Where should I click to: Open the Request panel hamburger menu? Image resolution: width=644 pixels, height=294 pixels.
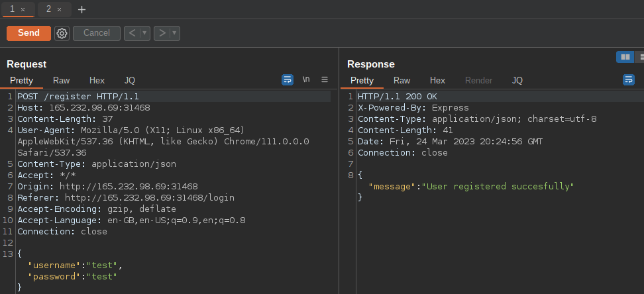[x=325, y=79]
